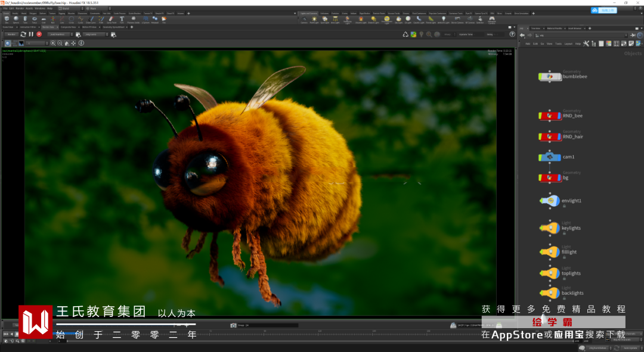Restart render with refresh icon

coord(23,35)
